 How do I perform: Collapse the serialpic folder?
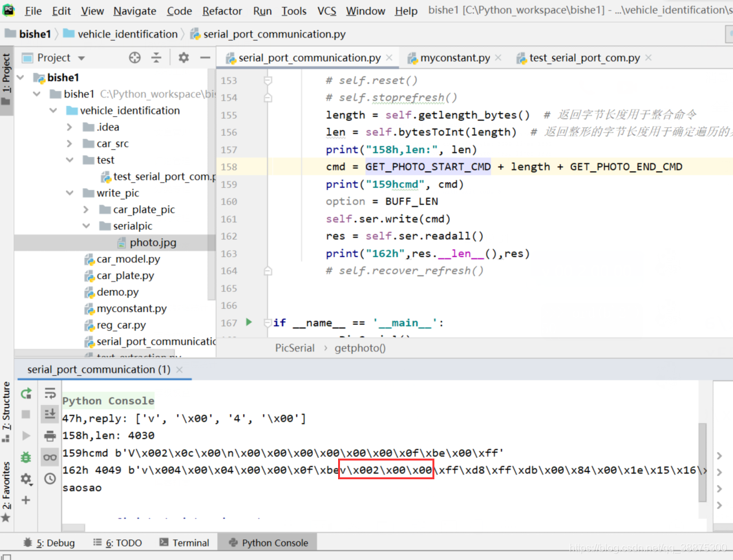[x=86, y=226]
